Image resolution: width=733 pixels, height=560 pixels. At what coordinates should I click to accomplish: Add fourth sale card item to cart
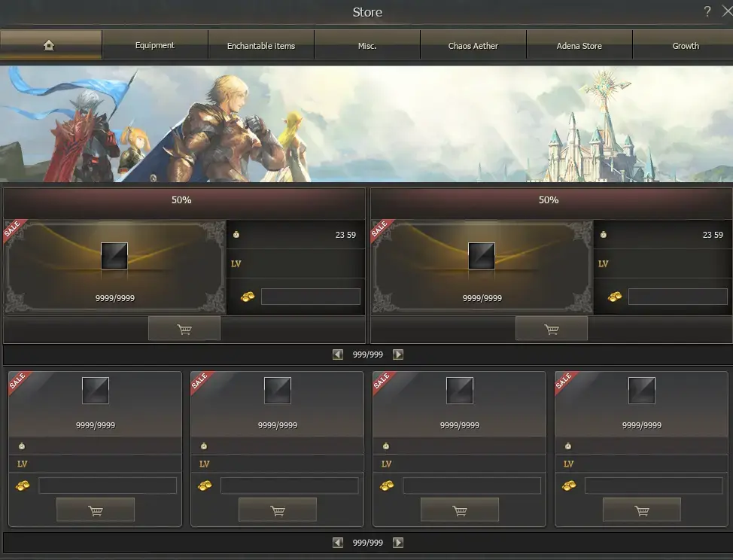tap(642, 510)
